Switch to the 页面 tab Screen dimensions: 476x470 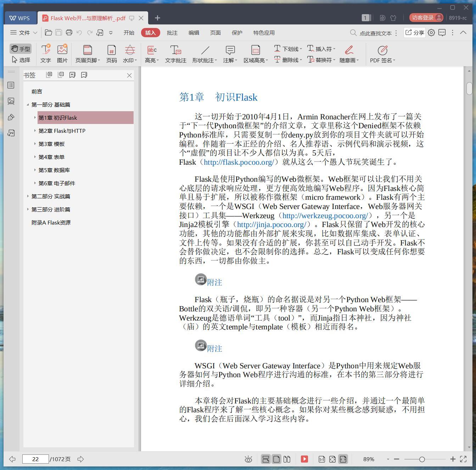coord(215,33)
